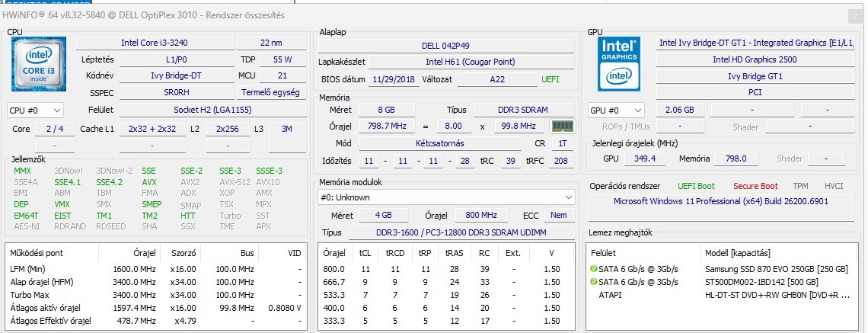This screenshot has height=333, width=868.
Task: Click the HL-DT-ST DVD+-RW GHB0N entry
Action: [x=777, y=295]
